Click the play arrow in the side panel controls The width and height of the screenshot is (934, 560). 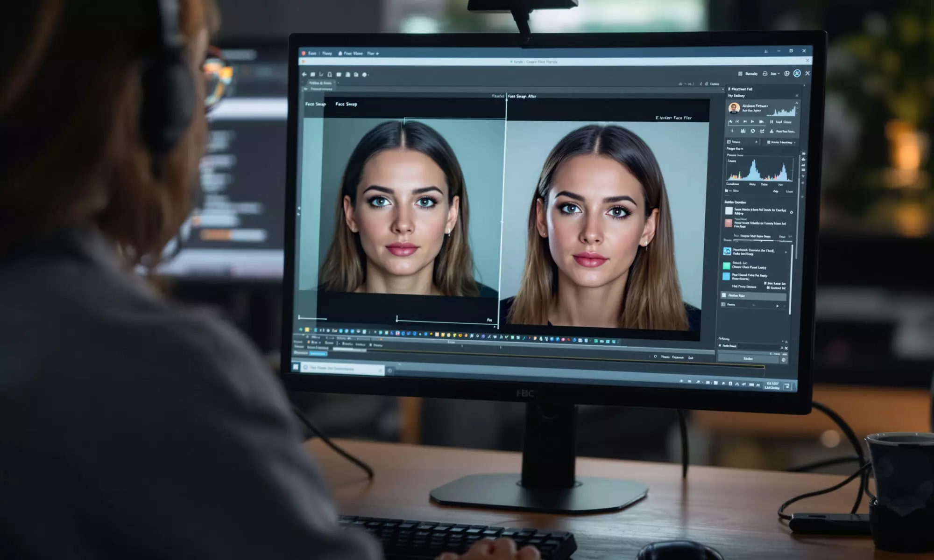[752, 122]
